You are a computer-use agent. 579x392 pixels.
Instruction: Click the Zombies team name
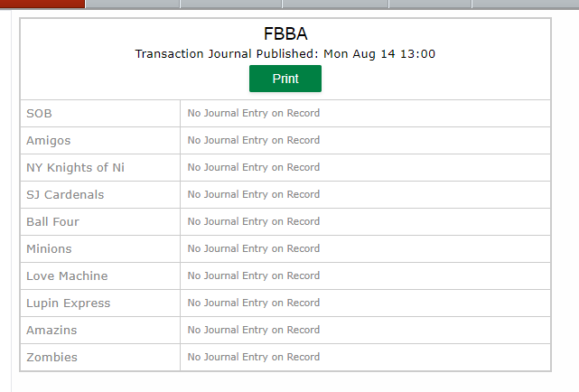pyautogui.click(x=51, y=358)
